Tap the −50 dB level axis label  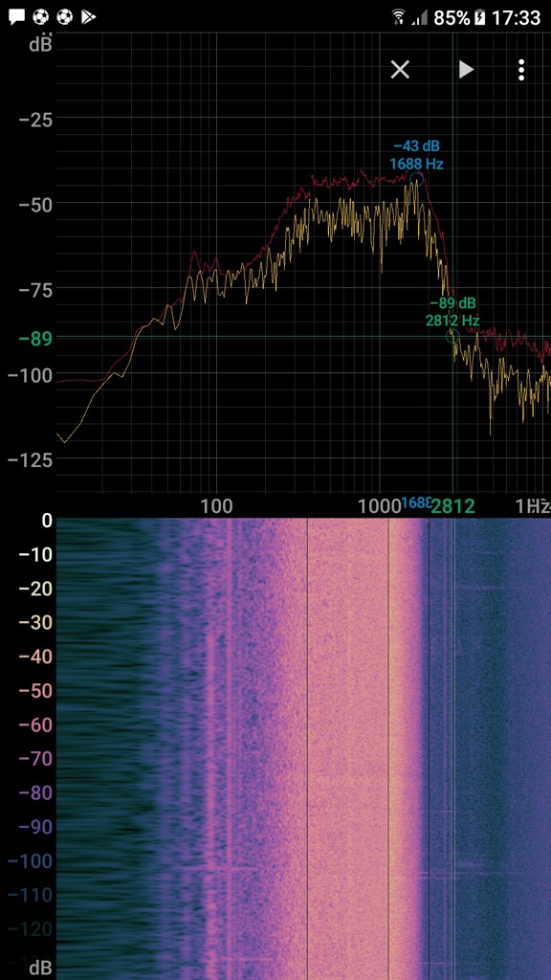coord(35,203)
